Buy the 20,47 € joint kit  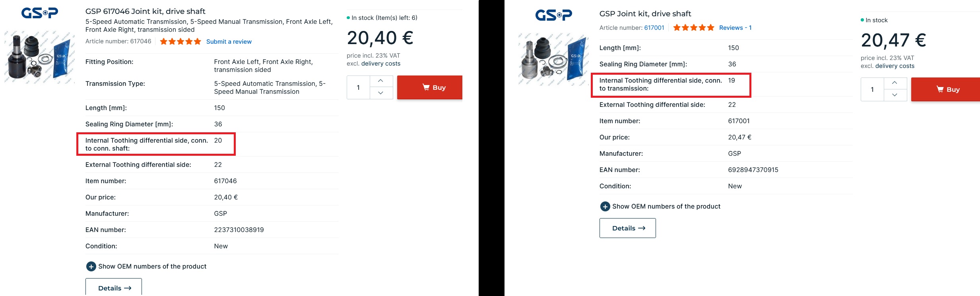coord(945,89)
